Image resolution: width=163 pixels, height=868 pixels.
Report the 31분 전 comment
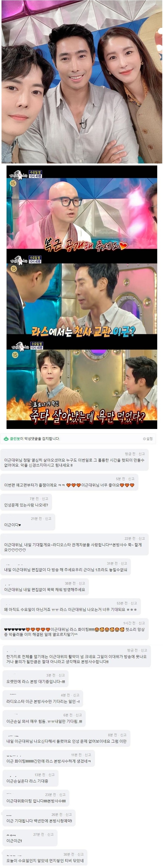point(124,563)
